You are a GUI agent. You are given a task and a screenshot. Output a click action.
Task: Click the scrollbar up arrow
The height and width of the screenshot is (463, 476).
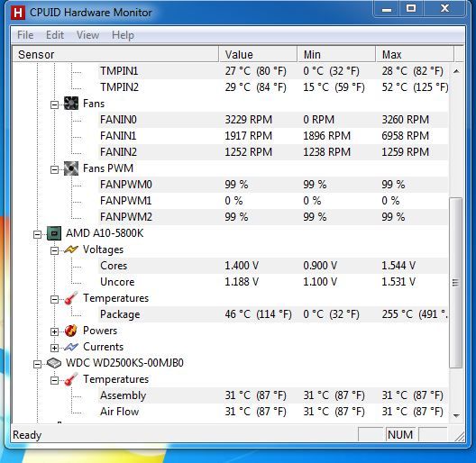pyautogui.click(x=456, y=71)
